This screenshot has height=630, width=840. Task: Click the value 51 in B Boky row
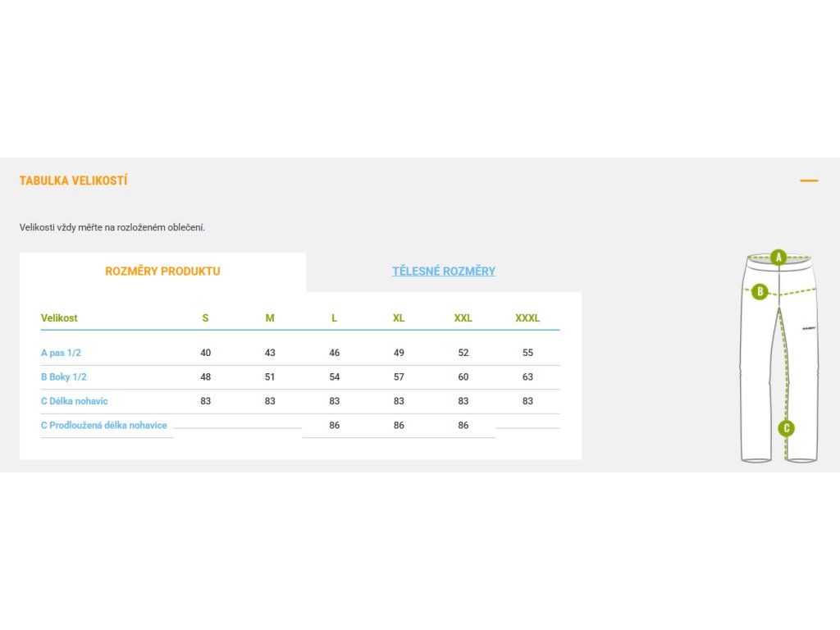270,377
